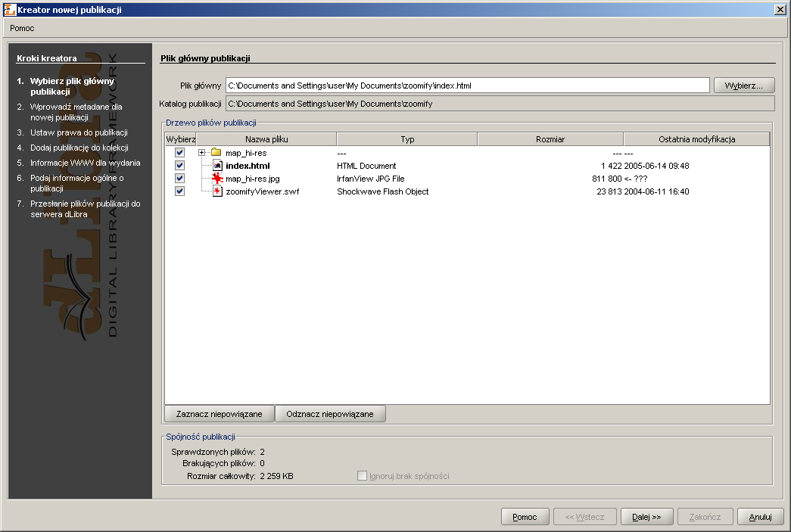This screenshot has width=791, height=532.
Task: Click the map_hi-res.jpg IrfanView icon
Action: [x=217, y=179]
